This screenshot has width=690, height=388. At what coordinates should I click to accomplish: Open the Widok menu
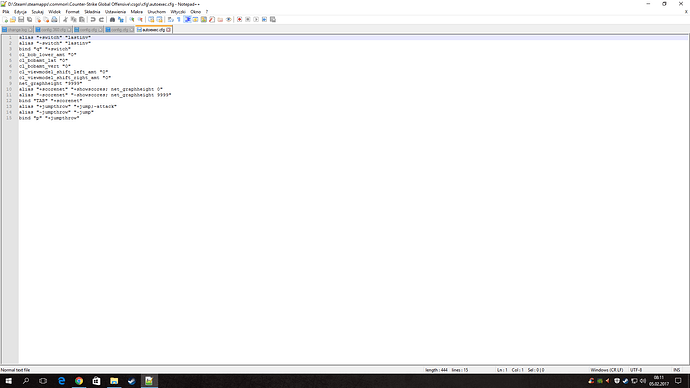(x=54, y=12)
